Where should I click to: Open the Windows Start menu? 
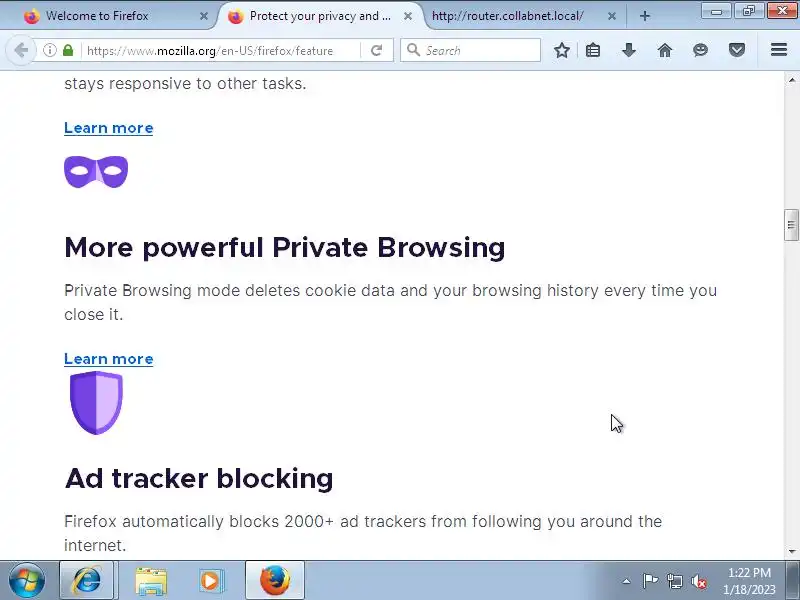26,580
